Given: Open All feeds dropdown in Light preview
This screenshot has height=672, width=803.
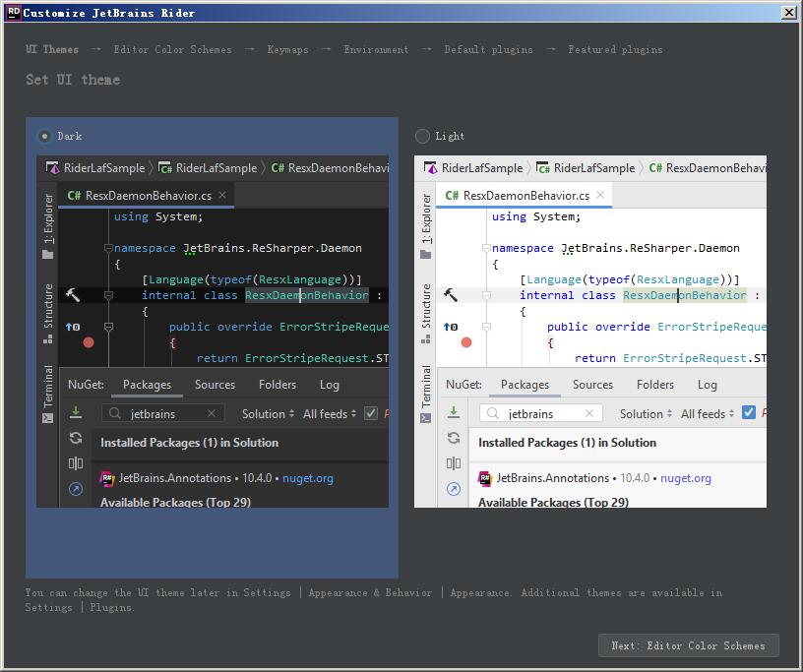Looking at the screenshot, I should click(x=708, y=413).
